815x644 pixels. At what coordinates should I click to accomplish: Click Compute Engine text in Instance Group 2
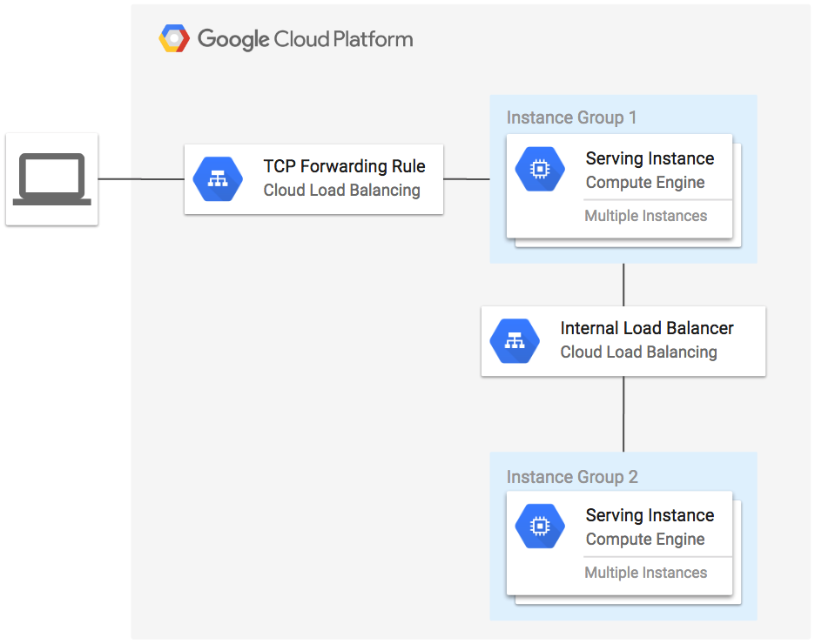tap(645, 539)
